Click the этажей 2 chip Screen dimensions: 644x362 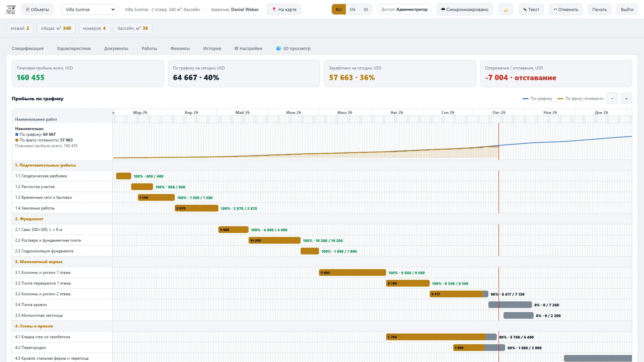[x=20, y=28]
